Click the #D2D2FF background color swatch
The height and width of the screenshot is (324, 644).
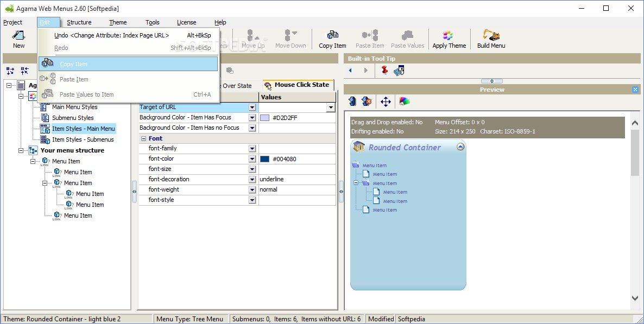pos(264,118)
